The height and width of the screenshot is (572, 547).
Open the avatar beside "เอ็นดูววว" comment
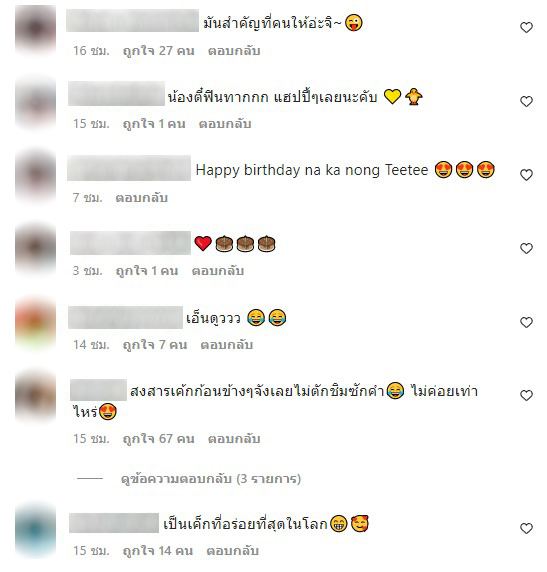35,322
